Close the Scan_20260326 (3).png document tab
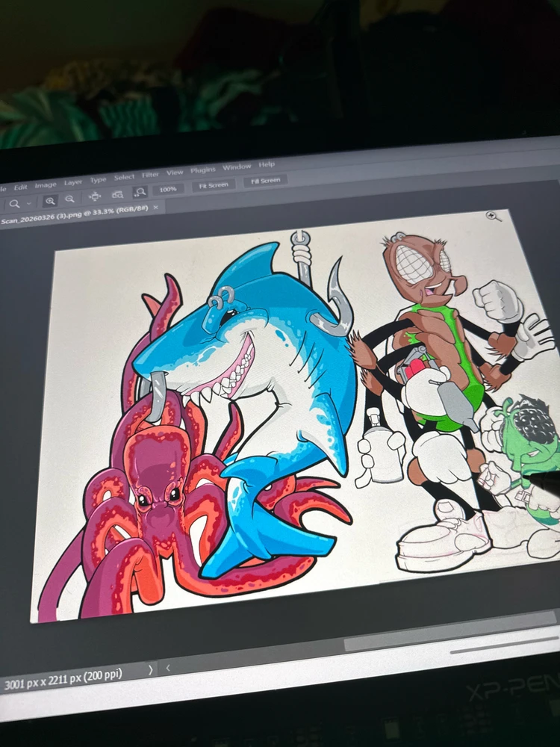Image resolution: width=560 pixels, height=747 pixels. coord(156,207)
